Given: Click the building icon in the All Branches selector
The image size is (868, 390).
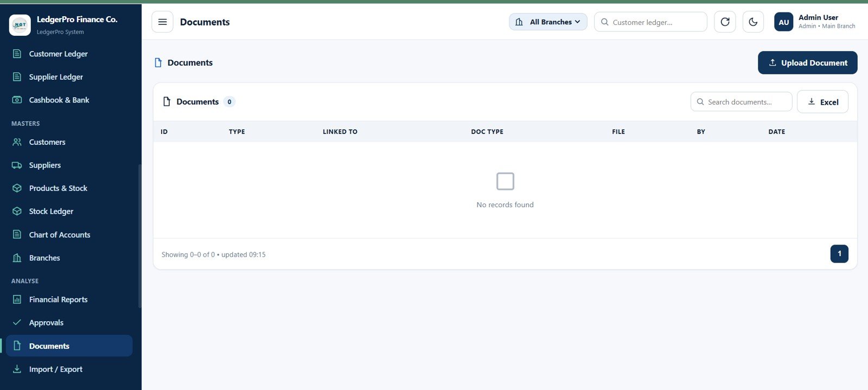Looking at the screenshot, I should click(x=519, y=22).
